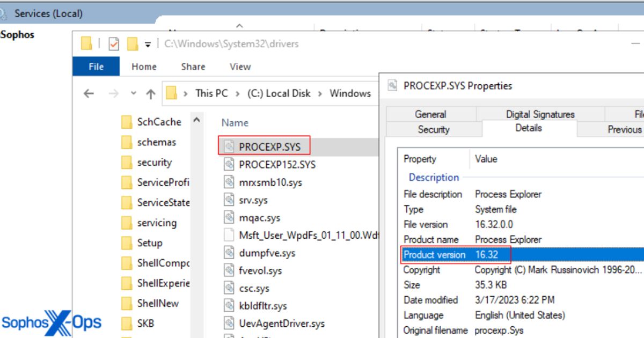This screenshot has height=338, width=644.
Task: Click the dumpfve.sys file icon
Action: point(229,253)
